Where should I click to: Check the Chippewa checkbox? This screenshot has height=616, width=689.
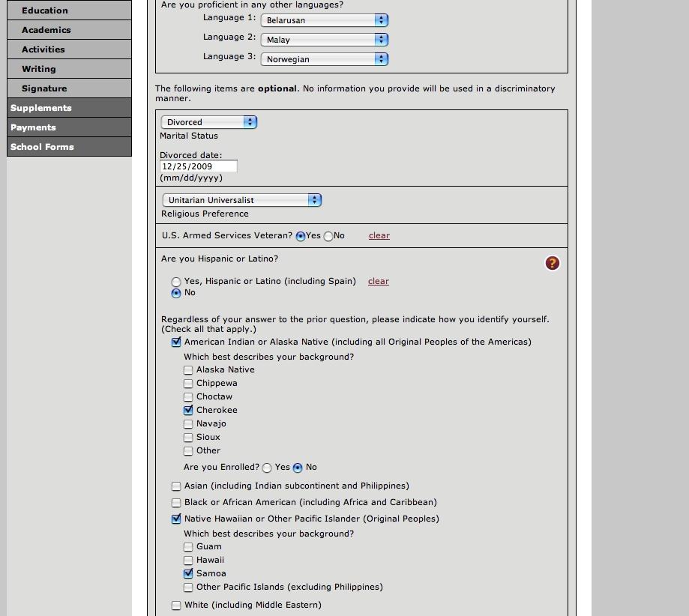click(188, 384)
